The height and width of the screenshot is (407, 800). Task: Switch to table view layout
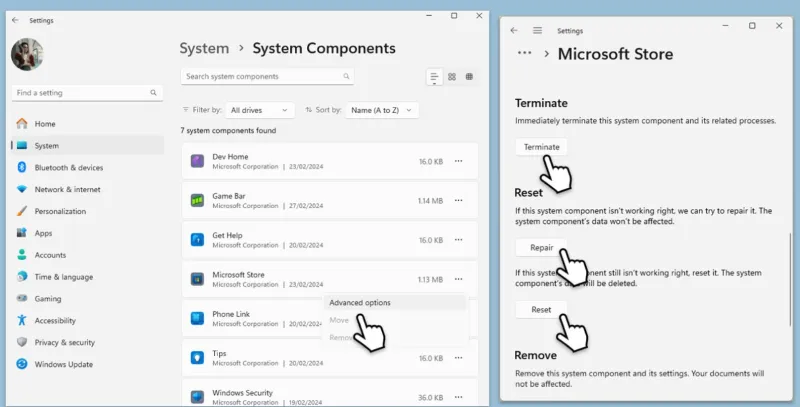pyautogui.click(x=469, y=77)
